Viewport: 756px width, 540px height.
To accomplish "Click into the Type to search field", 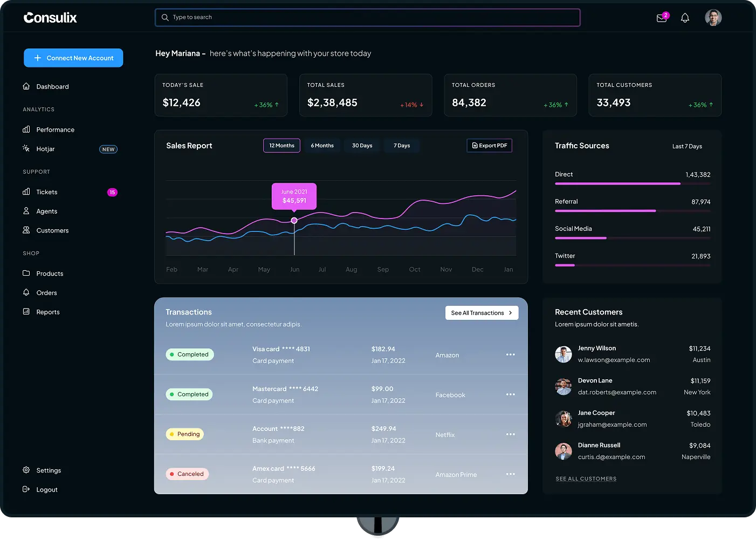I will pyautogui.click(x=367, y=17).
